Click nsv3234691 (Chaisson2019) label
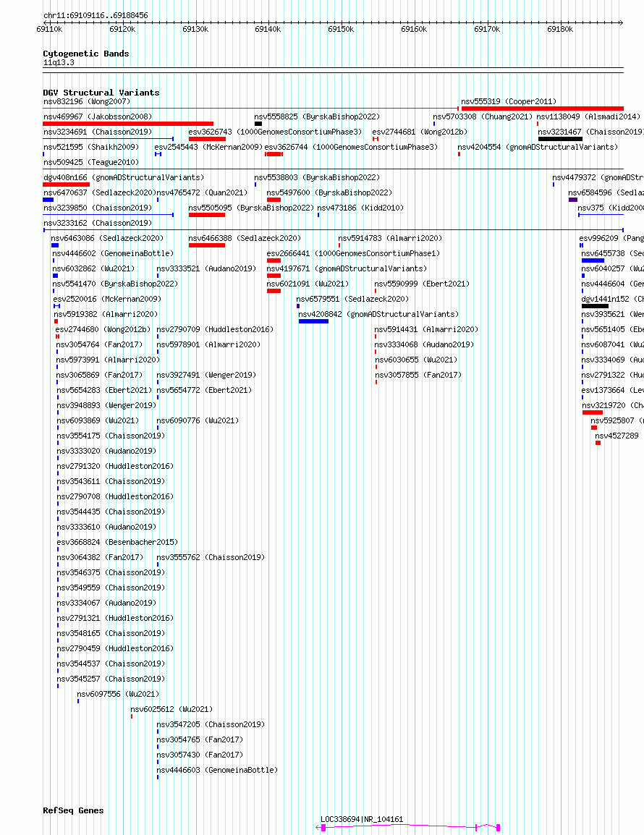Image resolution: width=644 pixels, height=835 pixels. coord(98,132)
